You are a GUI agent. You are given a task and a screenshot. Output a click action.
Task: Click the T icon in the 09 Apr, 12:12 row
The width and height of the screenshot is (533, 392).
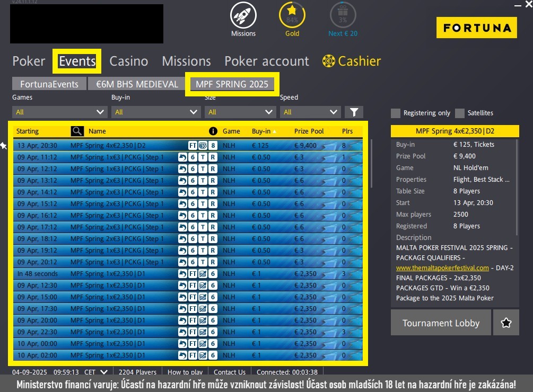point(203,168)
